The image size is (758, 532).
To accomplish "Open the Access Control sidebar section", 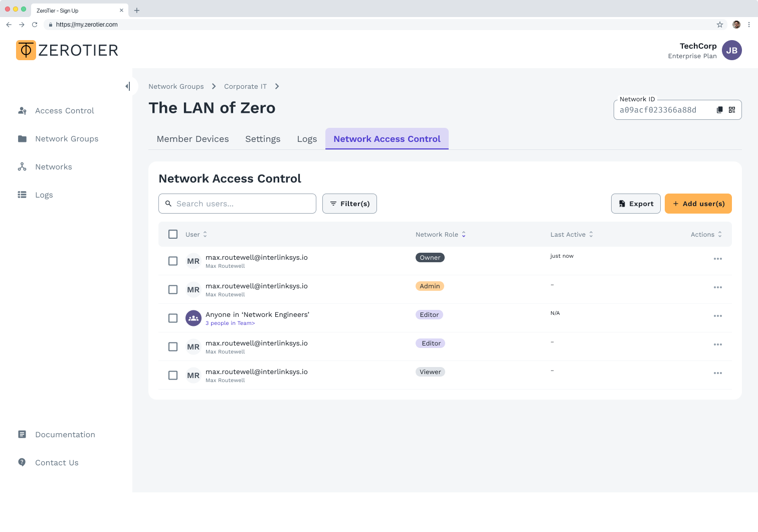I will click(x=64, y=110).
